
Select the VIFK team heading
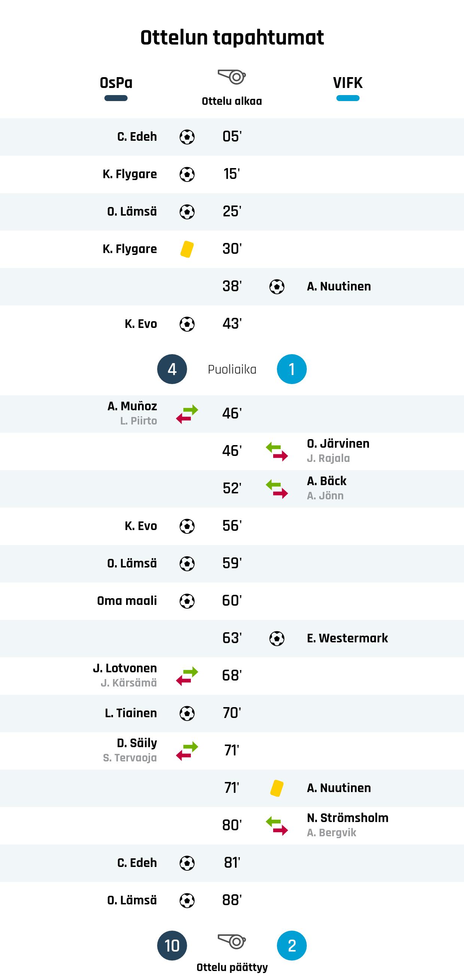(348, 83)
